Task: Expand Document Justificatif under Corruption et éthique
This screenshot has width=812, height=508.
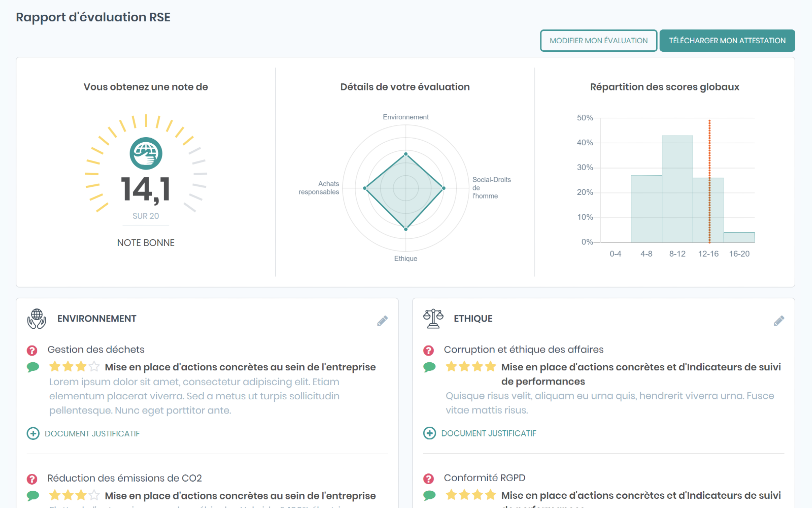Action: click(x=429, y=433)
